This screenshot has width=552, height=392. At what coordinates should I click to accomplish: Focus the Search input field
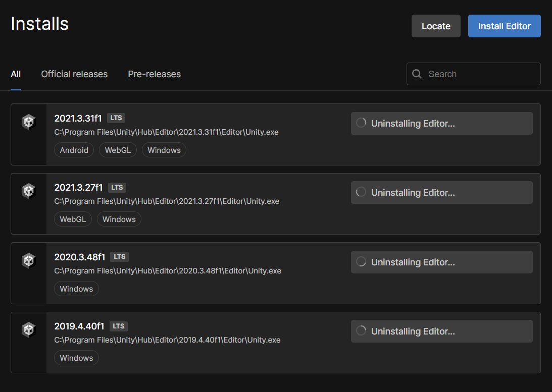(x=474, y=74)
